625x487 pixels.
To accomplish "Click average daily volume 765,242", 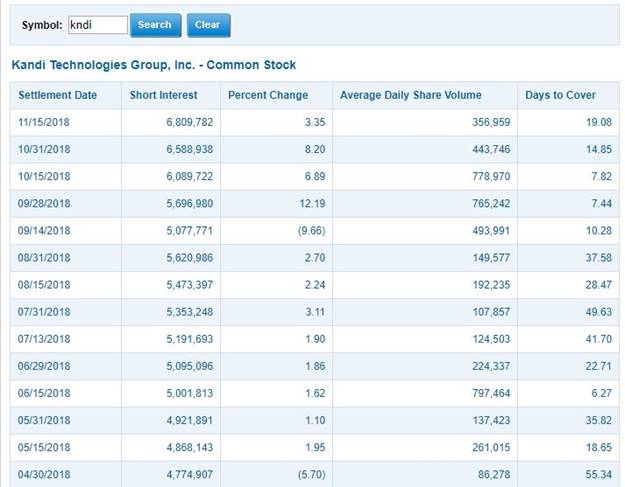I will [x=491, y=204].
